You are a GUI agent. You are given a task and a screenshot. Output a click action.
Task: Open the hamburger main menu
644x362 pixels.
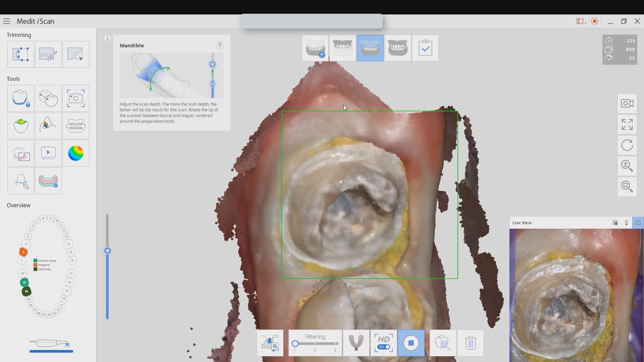[7, 21]
